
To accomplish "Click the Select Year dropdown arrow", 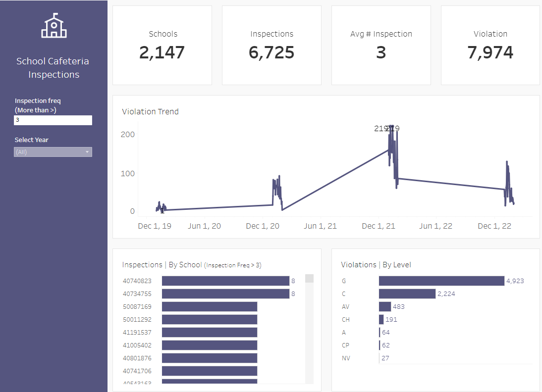I will (x=87, y=152).
